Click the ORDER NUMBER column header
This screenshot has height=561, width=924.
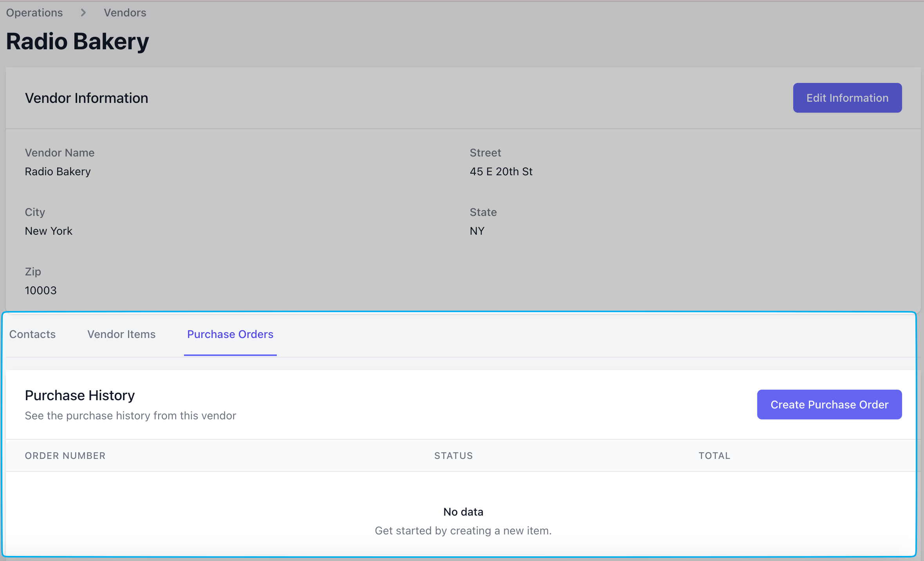[65, 455]
